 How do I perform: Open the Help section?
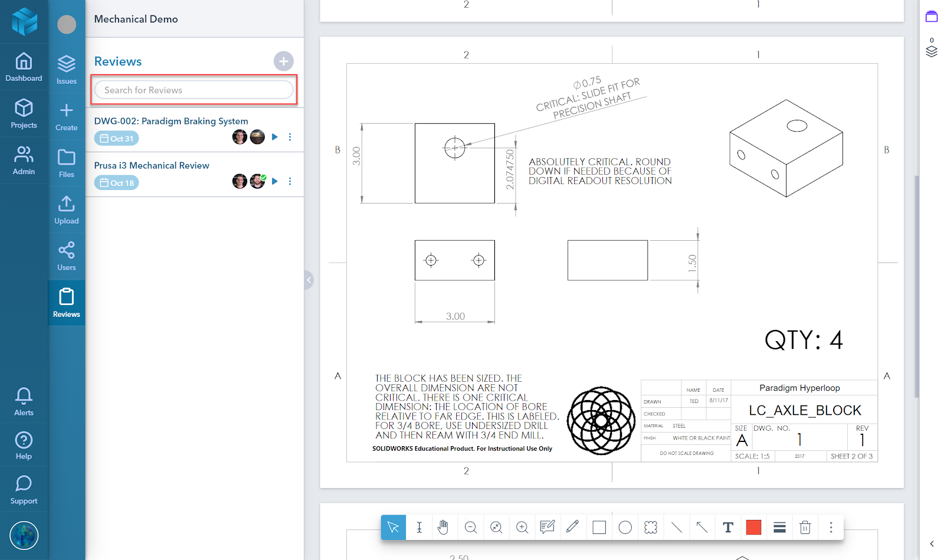(24, 446)
